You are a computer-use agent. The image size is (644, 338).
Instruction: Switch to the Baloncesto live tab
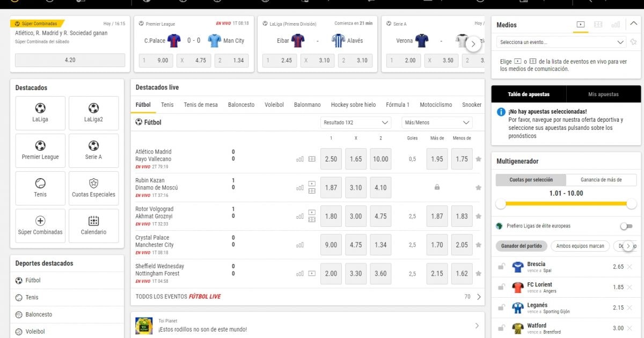coord(241,105)
